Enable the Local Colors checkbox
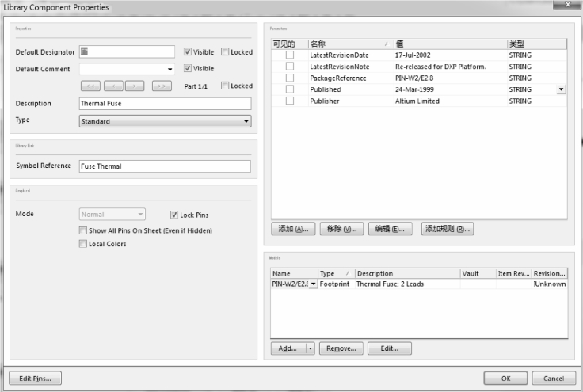This screenshot has height=392, width=583. point(83,244)
